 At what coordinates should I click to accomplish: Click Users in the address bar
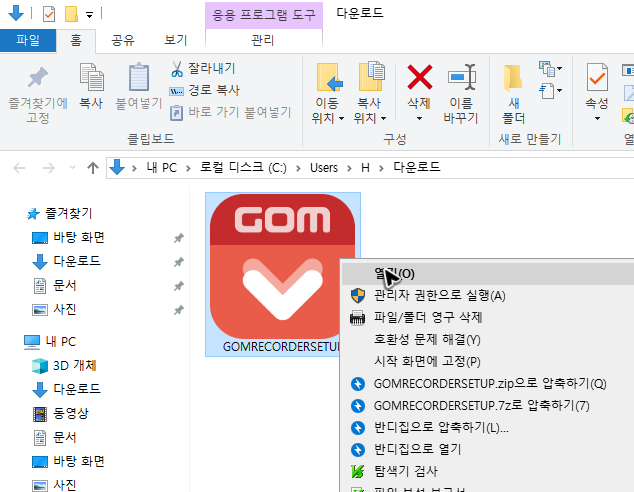pos(324,167)
